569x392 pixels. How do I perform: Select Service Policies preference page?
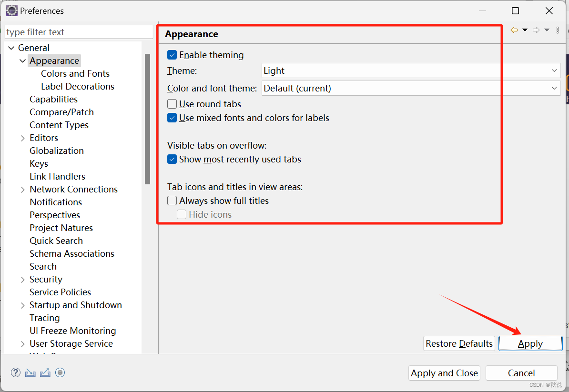tap(60, 292)
